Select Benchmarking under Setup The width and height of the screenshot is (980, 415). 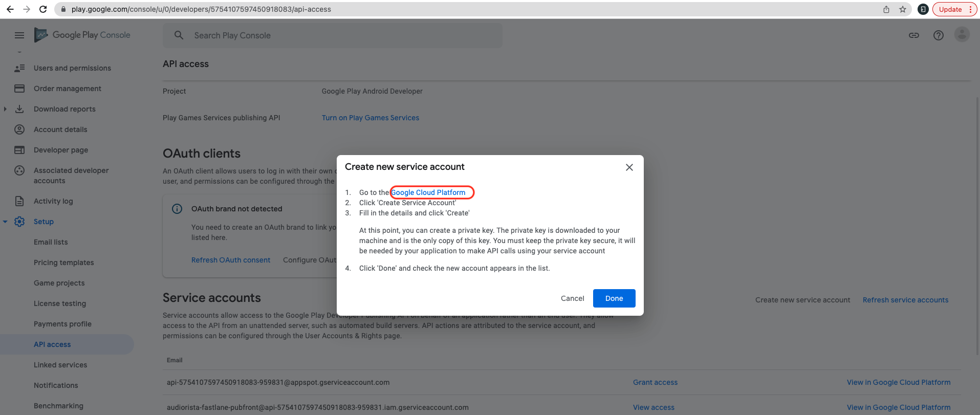(x=58, y=406)
